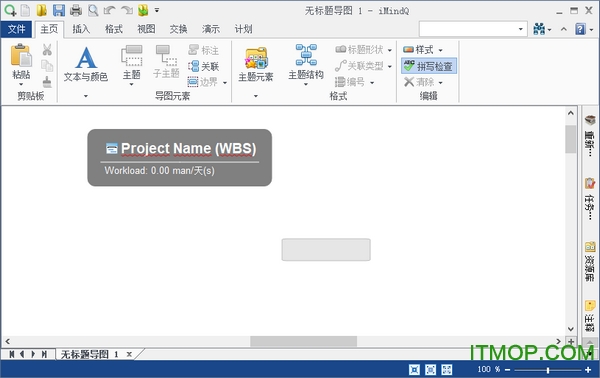Click the format painter brush icon

point(47,81)
